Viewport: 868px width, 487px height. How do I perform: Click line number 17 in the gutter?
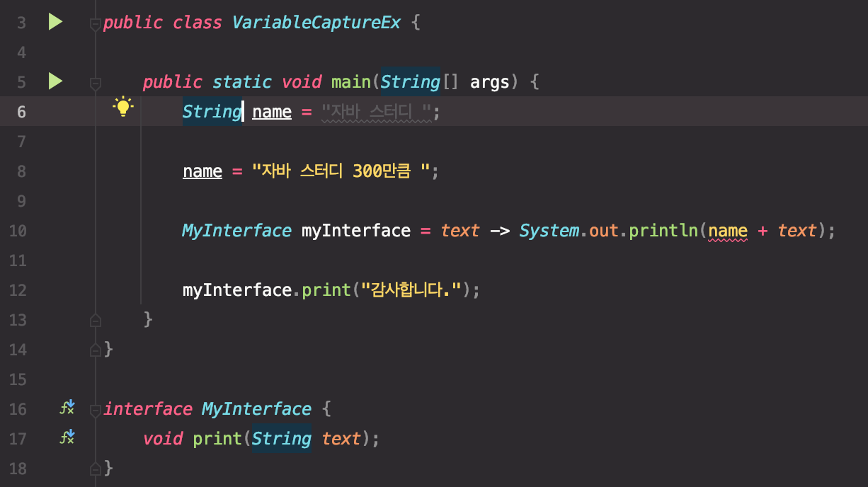(x=18, y=439)
